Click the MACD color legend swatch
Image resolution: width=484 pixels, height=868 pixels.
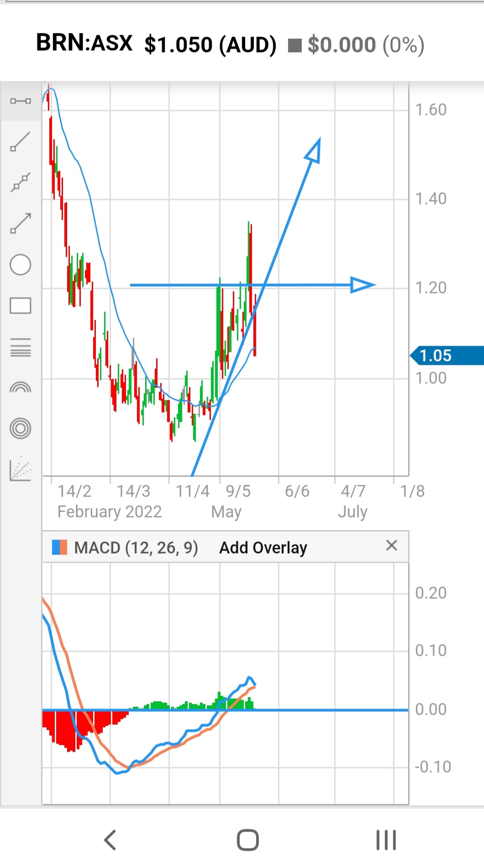[60, 547]
